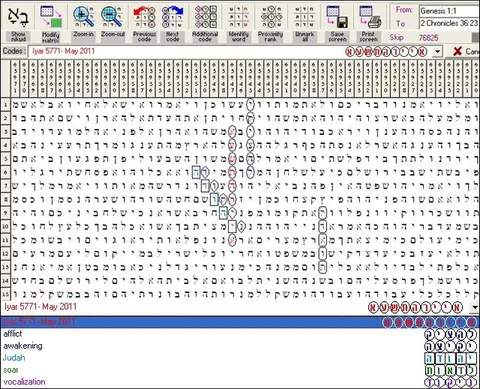Click the Save screen icon
Screen dimensions: 480x389
(x=337, y=17)
